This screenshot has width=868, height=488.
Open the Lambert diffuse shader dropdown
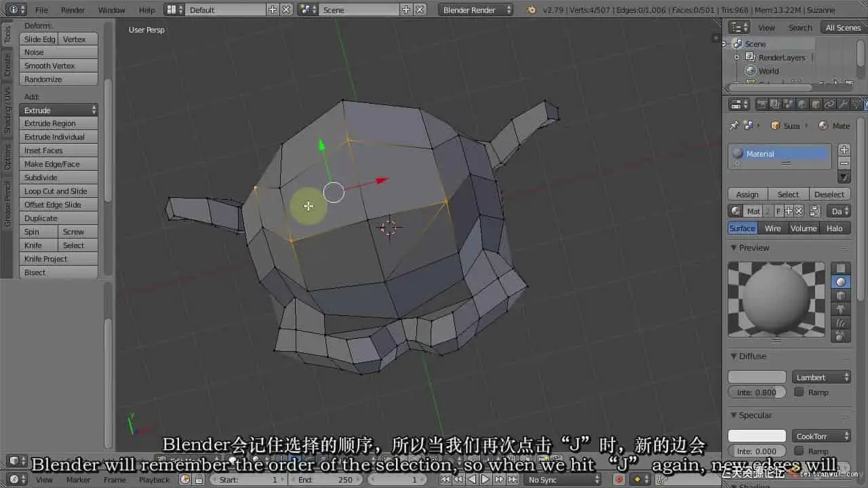pos(821,377)
